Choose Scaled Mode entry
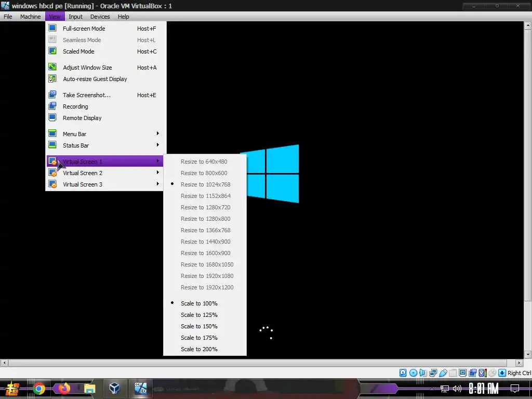The image size is (532, 399). (x=106, y=51)
